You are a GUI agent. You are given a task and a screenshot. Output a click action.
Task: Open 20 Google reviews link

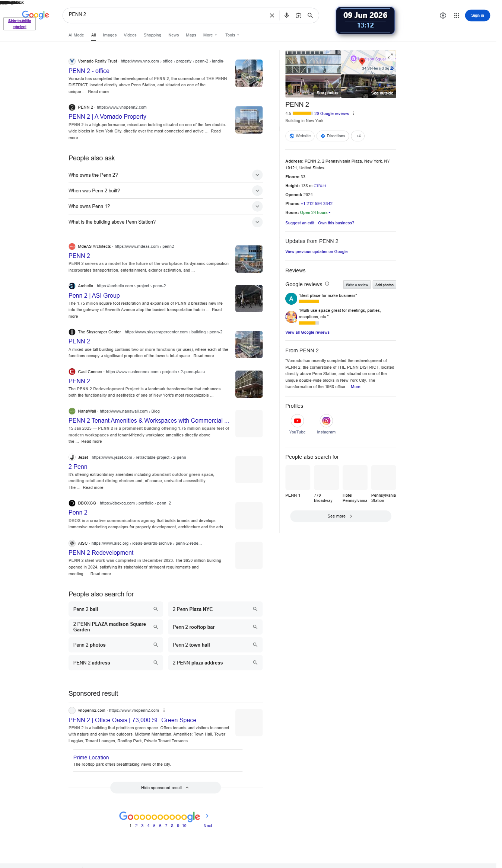331,113
